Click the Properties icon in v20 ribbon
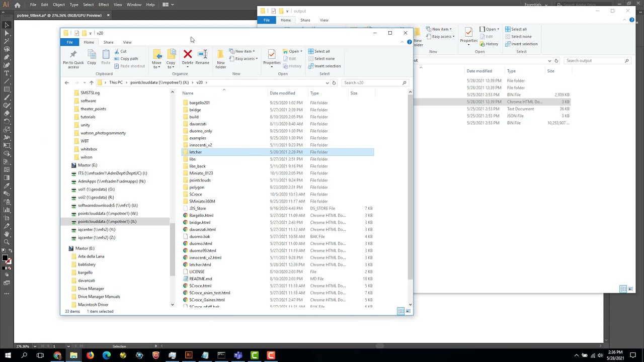This screenshot has width=644, height=362. point(272,54)
